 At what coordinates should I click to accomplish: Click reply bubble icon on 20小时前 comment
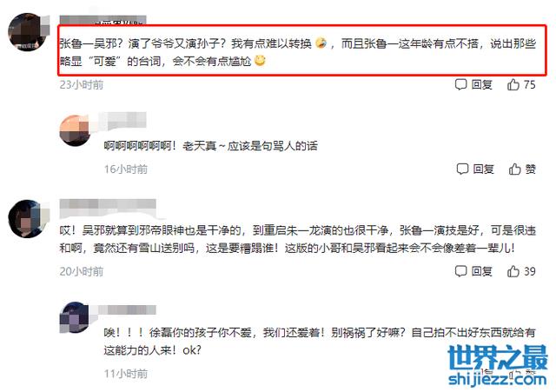pyautogui.click(x=460, y=271)
